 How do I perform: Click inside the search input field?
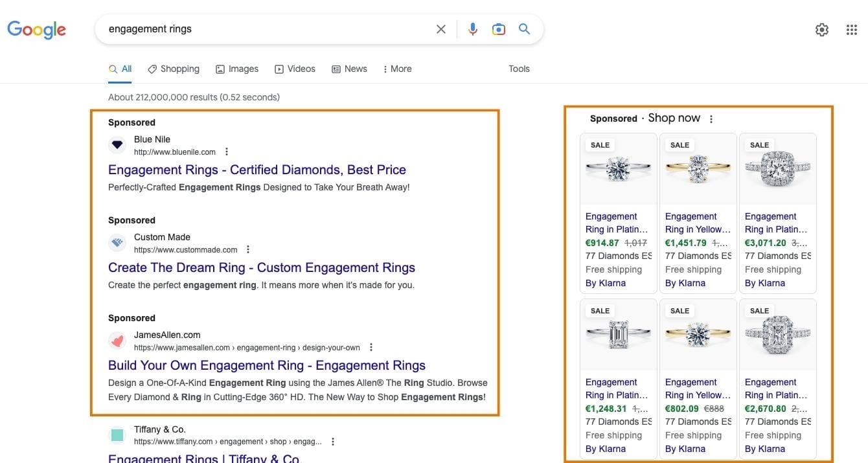259,28
